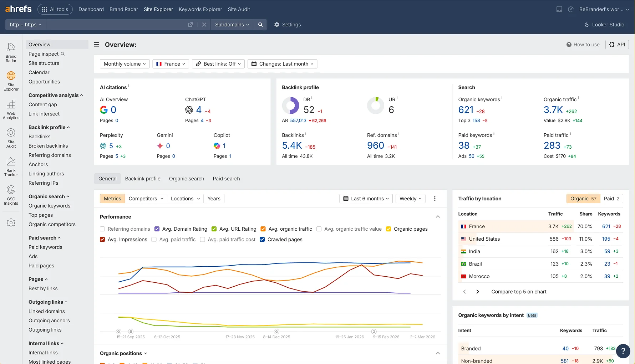
Task: Click Google marker near 8–14 Dec 2025
Action: 276,332
